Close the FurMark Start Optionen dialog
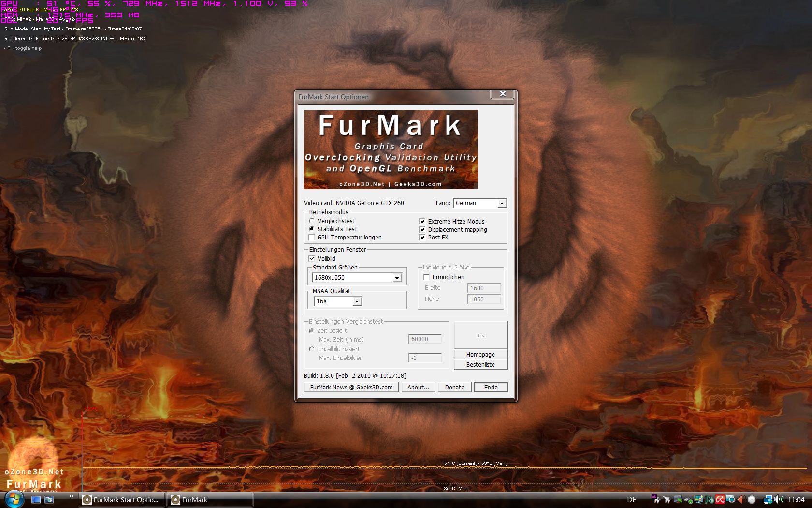This screenshot has height=508, width=812. point(503,94)
